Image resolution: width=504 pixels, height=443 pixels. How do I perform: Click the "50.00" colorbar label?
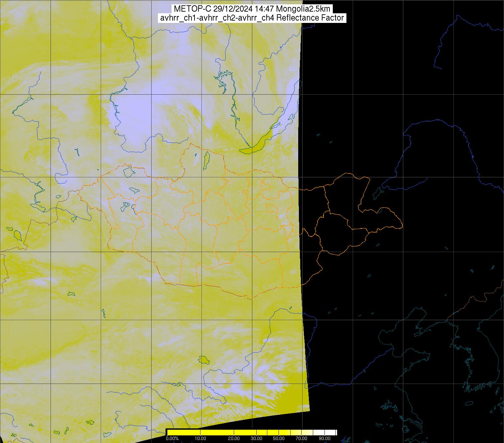(x=279, y=438)
